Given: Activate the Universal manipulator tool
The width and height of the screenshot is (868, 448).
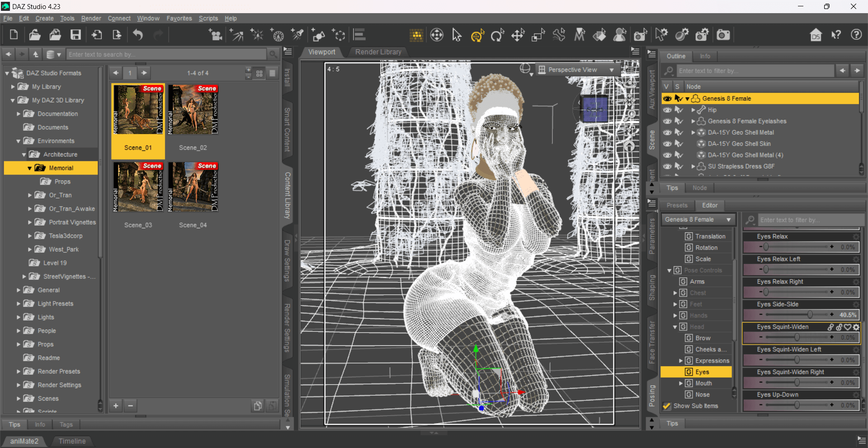Looking at the screenshot, I should [x=477, y=35].
